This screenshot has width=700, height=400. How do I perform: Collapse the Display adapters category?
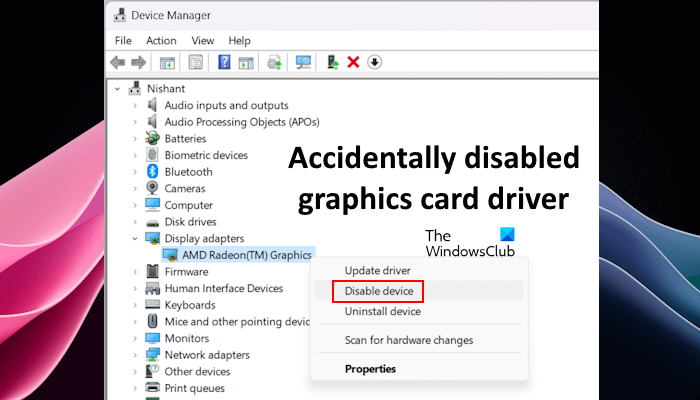pos(135,238)
